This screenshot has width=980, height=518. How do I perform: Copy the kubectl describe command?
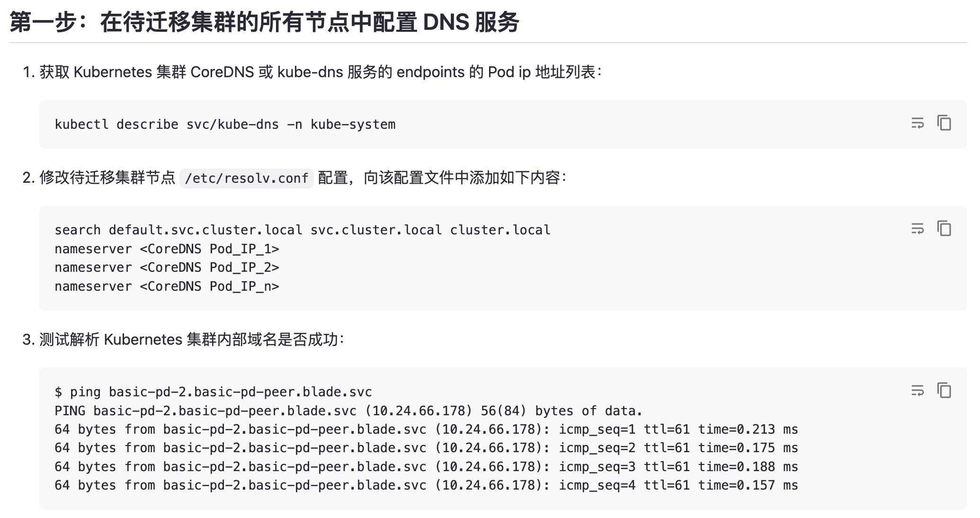click(x=944, y=123)
